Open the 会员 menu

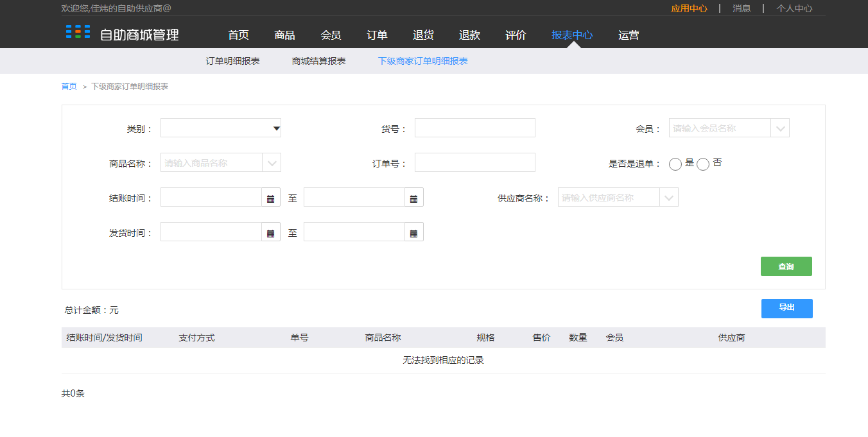click(331, 35)
